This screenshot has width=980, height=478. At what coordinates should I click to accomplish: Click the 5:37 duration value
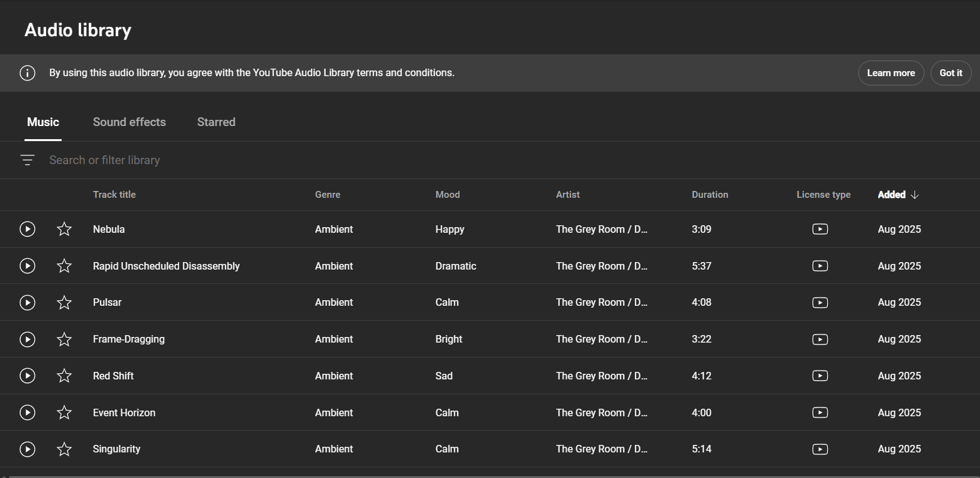702,266
